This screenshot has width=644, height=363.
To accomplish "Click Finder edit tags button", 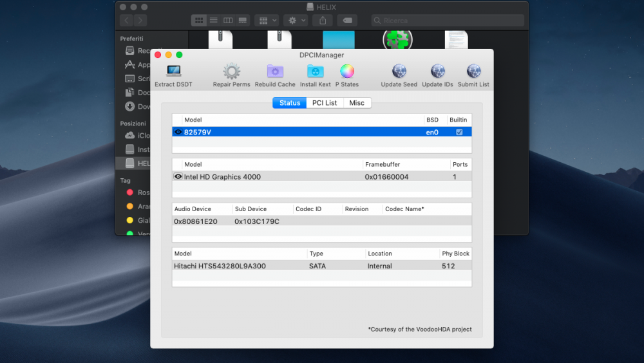I will pyautogui.click(x=348, y=20).
